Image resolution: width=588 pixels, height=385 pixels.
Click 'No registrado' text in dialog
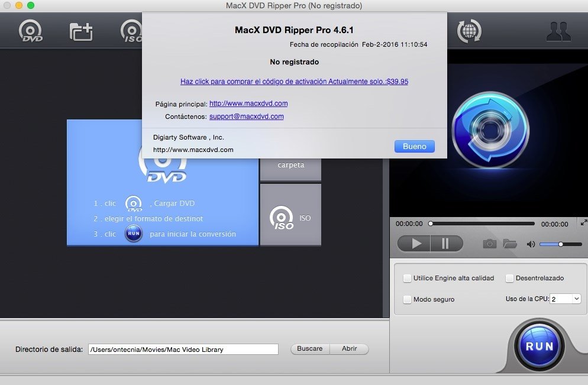click(295, 62)
